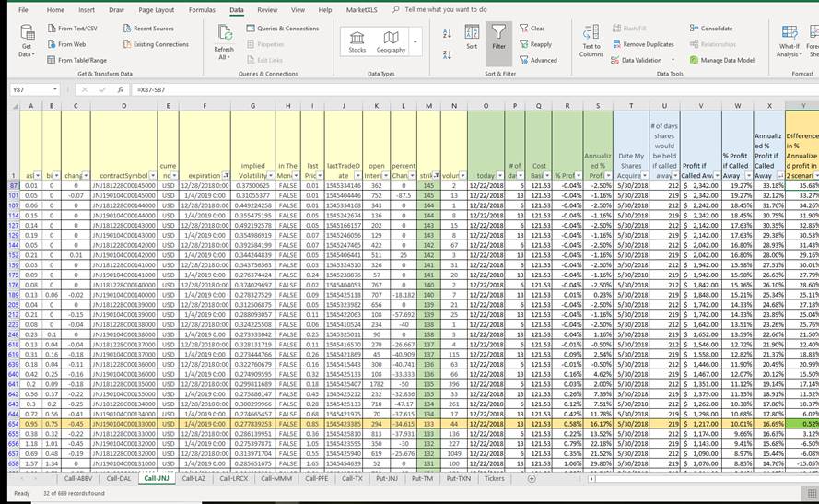Clear the current filter
Screen dimensions: 819x504
coord(532,29)
